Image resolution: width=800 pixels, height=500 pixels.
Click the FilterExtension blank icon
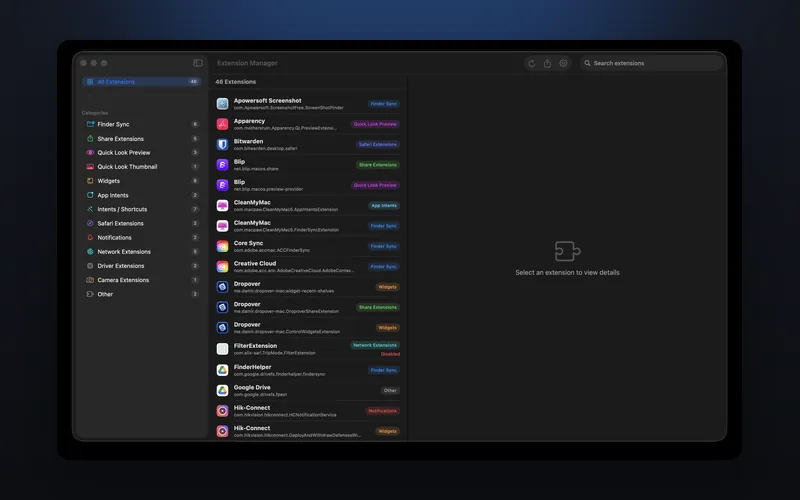(222, 349)
